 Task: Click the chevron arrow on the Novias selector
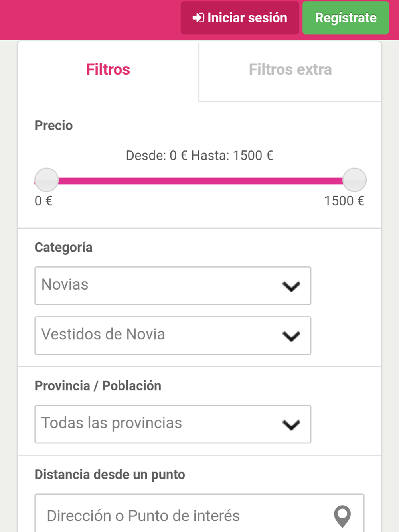pos(291,286)
